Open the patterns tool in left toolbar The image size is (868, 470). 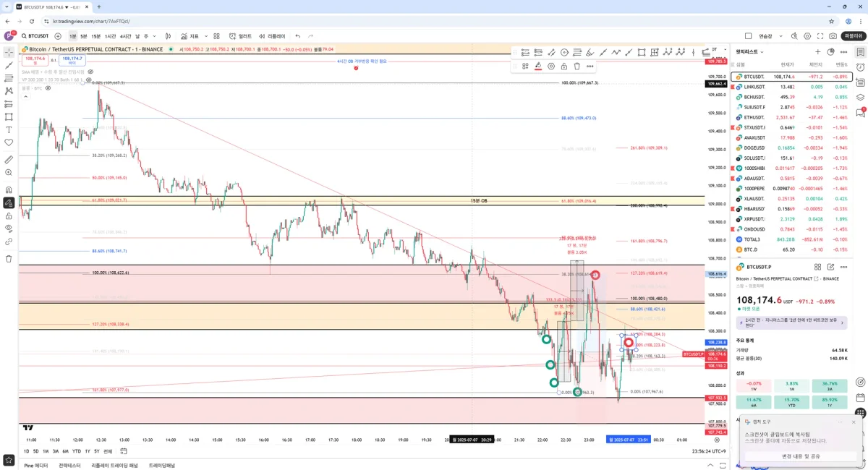[9, 91]
